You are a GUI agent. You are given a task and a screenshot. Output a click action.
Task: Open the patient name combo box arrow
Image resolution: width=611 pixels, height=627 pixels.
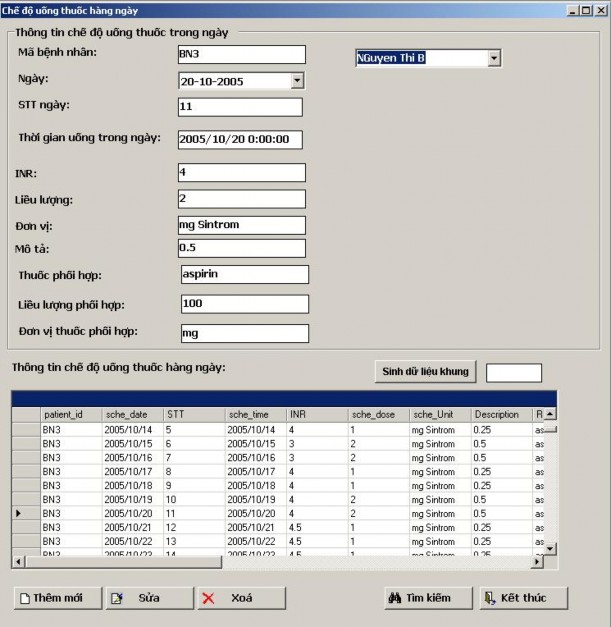coord(493,59)
